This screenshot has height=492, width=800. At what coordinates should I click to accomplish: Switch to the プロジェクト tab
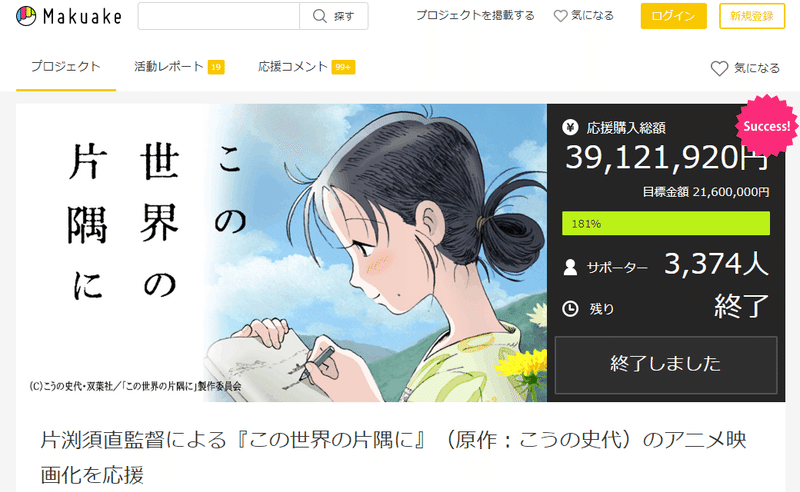pos(66,66)
